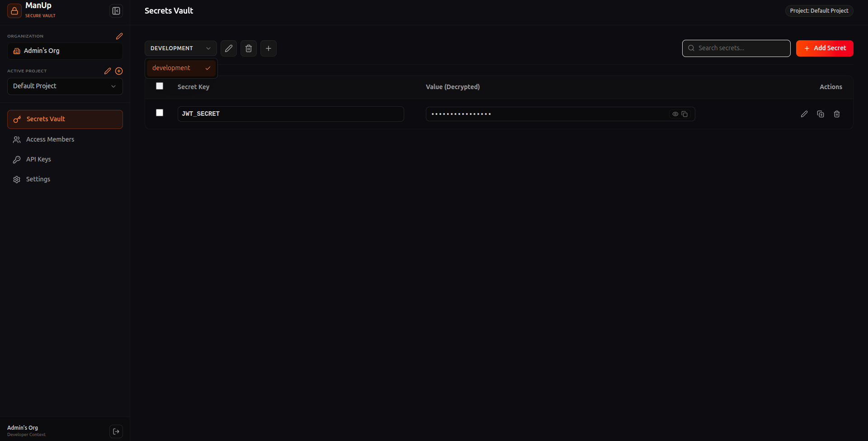This screenshot has width=868, height=441.
Task: Duplicate the JWT_SECRET row icon
Action: (x=821, y=114)
